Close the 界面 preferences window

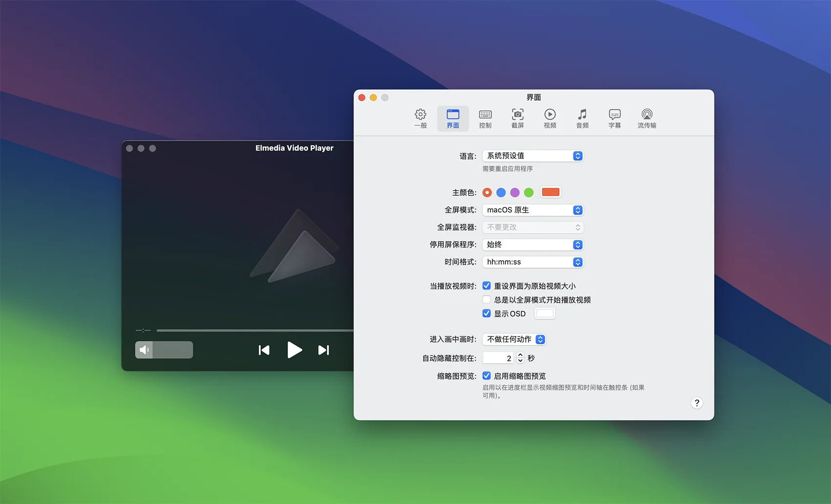tap(362, 98)
